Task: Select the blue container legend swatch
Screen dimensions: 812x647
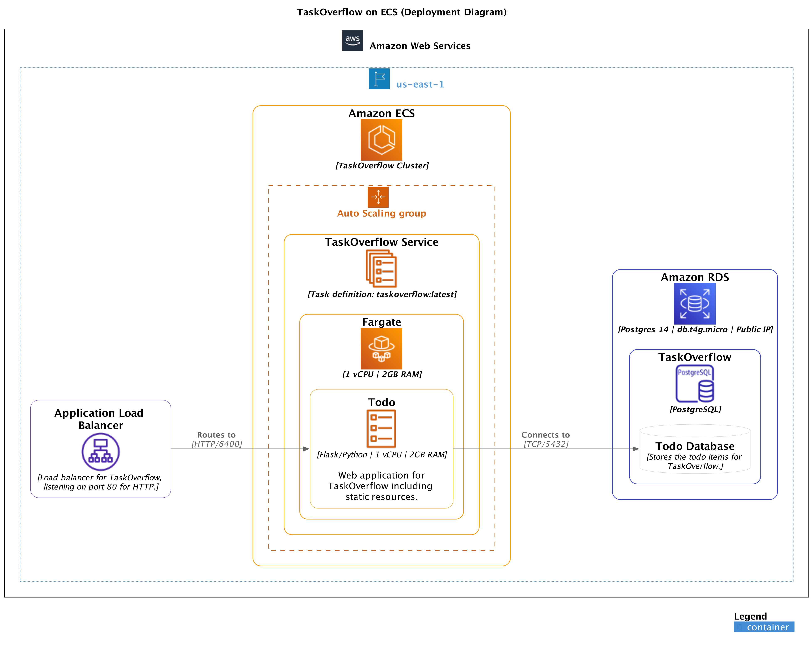Action: pos(764,627)
